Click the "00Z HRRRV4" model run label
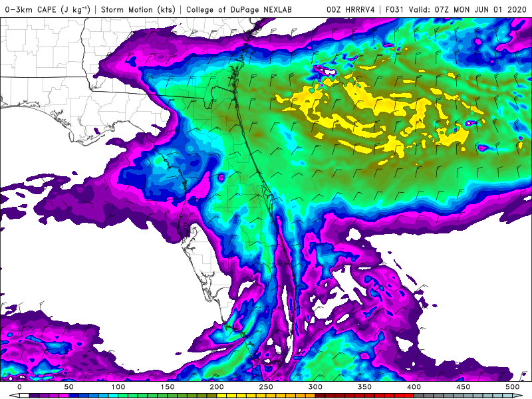Screen dimensions: 532x399 [x=350, y=9]
